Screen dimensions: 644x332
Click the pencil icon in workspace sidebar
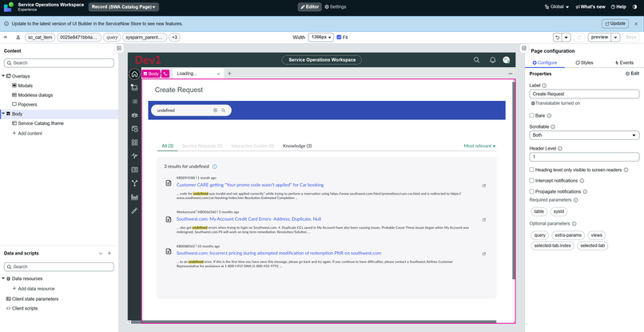pos(134,210)
